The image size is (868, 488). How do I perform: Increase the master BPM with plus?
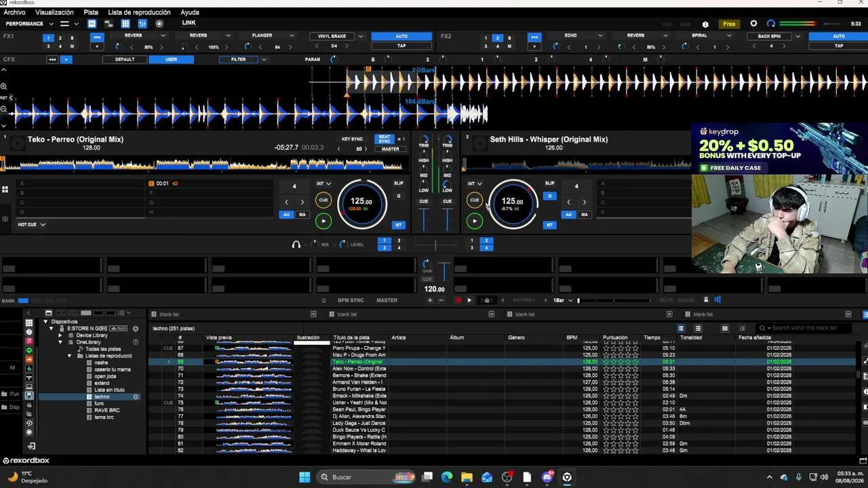tap(429, 300)
